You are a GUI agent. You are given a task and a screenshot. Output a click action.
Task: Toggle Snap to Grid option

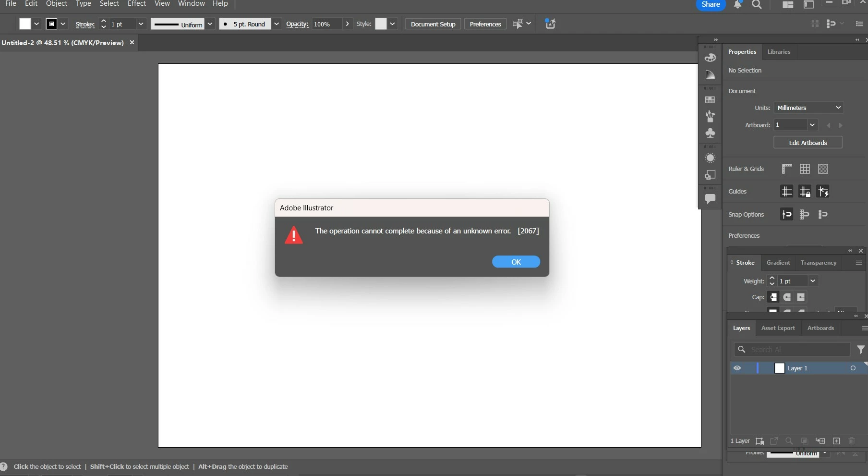tap(805, 214)
